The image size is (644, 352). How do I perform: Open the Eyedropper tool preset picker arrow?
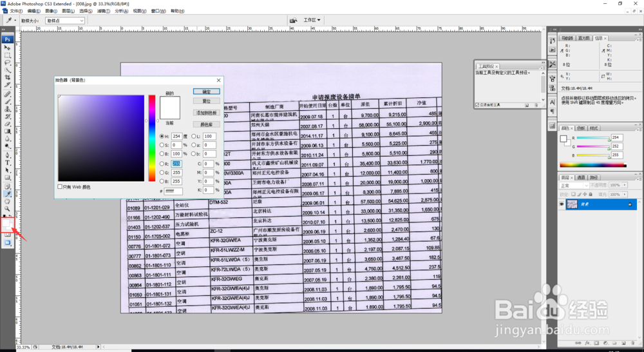[15, 20]
